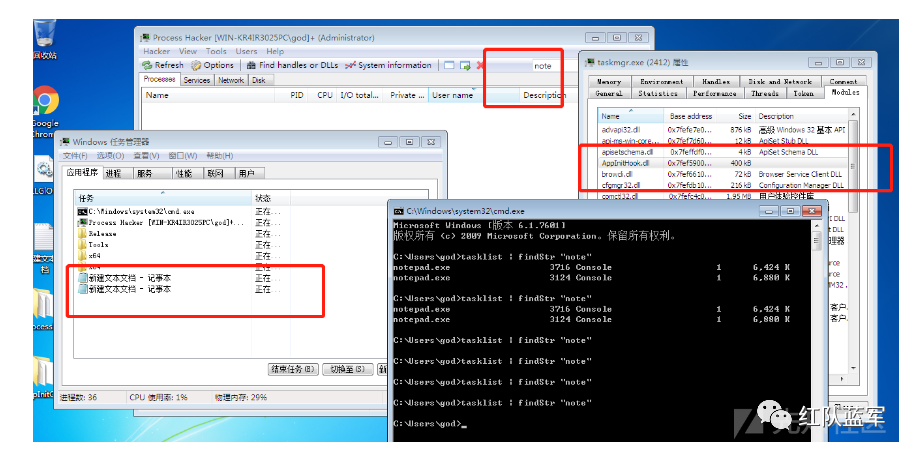Open Find handles or DLLs

pos(292,65)
